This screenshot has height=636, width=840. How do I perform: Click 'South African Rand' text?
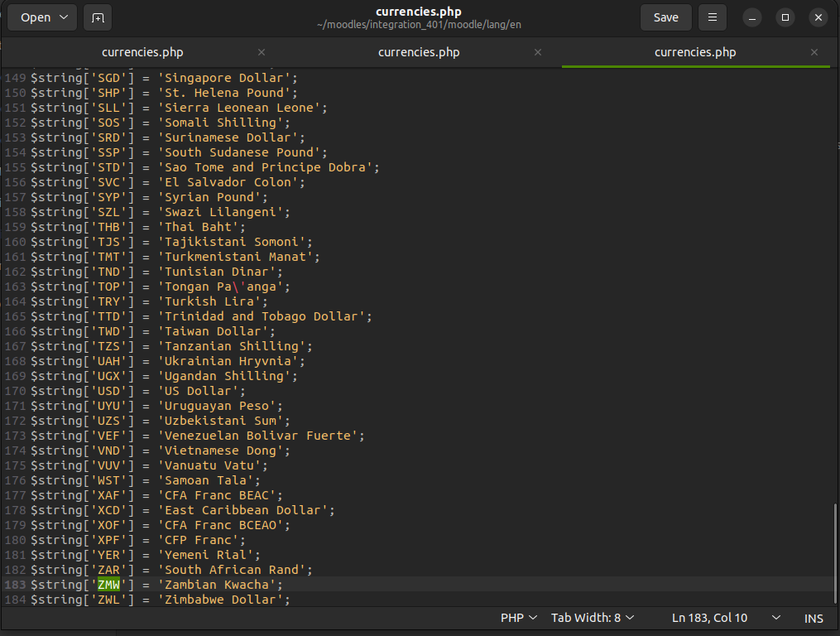tap(232, 571)
